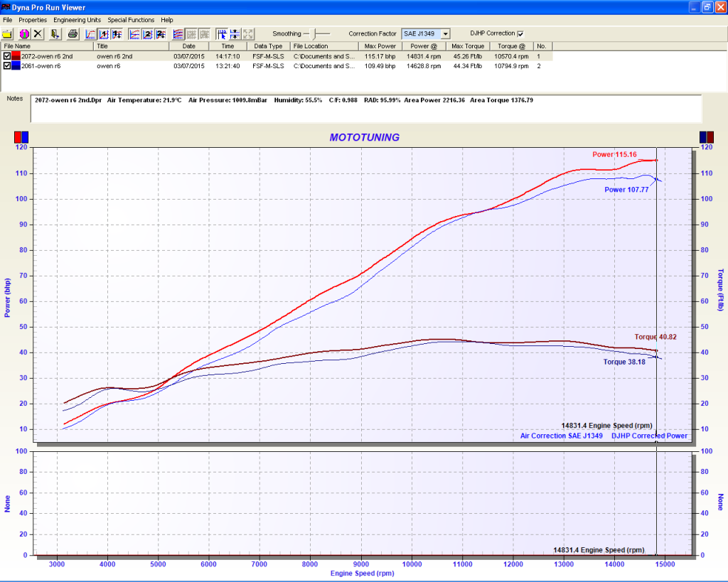Select the cursor pointer tool icon
Image resolution: width=728 pixels, height=582 pixels.
click(222, 33)
